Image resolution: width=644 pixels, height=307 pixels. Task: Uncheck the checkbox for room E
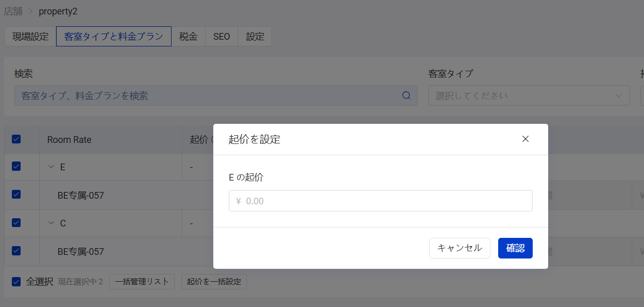(16, 166)
